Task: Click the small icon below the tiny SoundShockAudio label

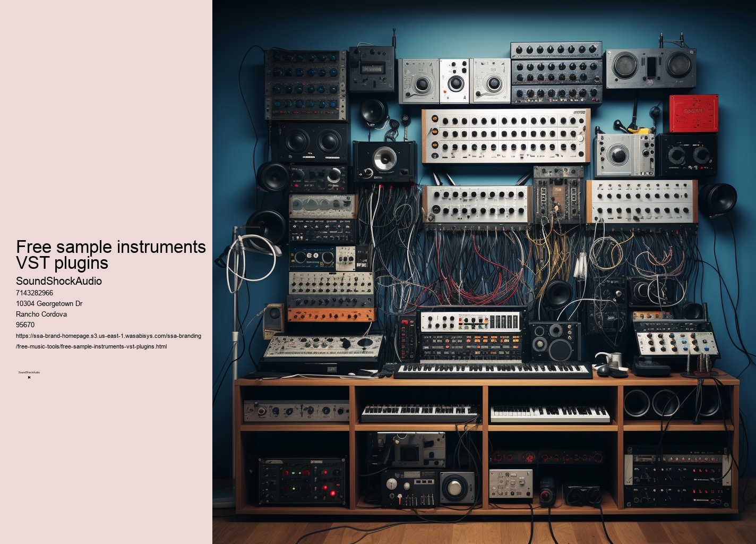Action: click(29, 378)
